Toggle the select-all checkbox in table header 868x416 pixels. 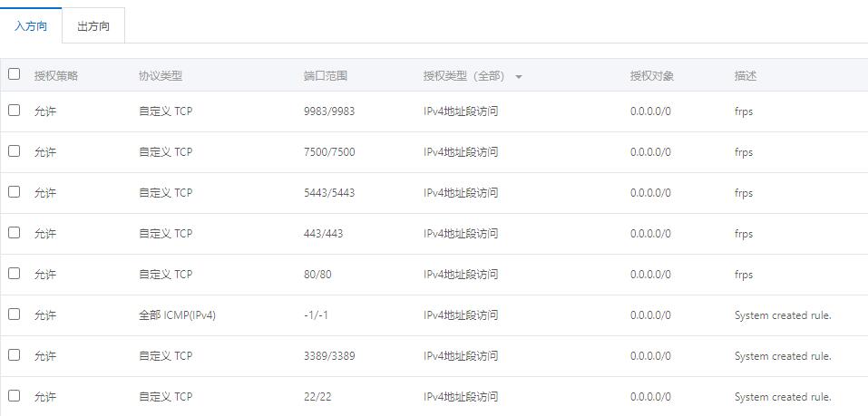coord(14,74)
